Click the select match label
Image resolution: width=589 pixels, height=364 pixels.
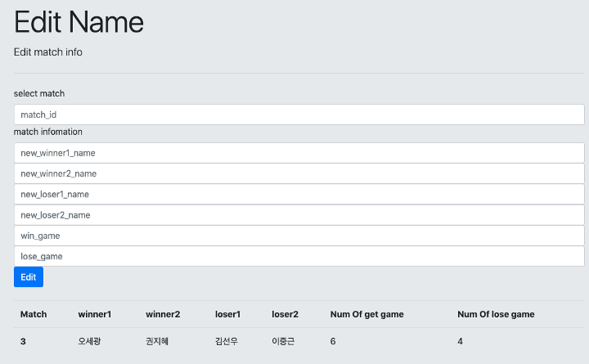(39, 93)
